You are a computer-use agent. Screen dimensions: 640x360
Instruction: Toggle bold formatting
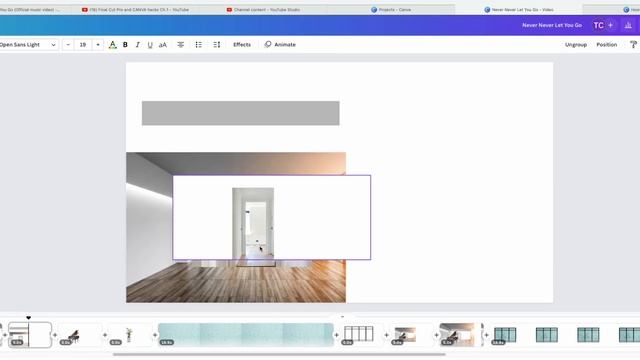click(x=125, y=45)
